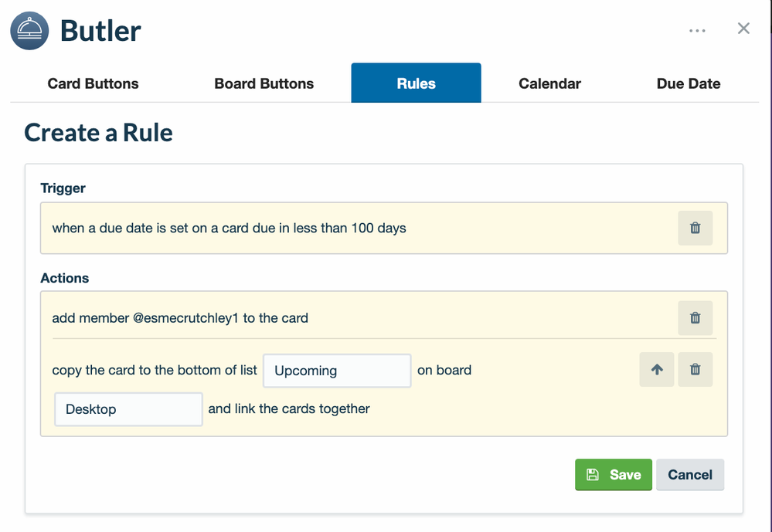Open the Calendar tab
Image resolution: width=772 pixels, height=532 pixels.
click(549, 83)
